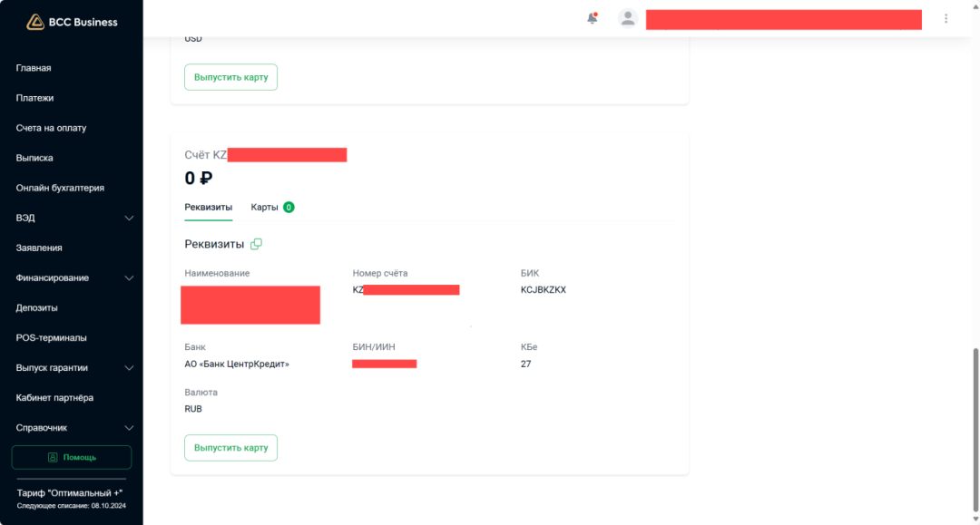Viewport: 980px width, 525px height.
Task: Expand the Финансирование submenu
Action: point(129,277)
